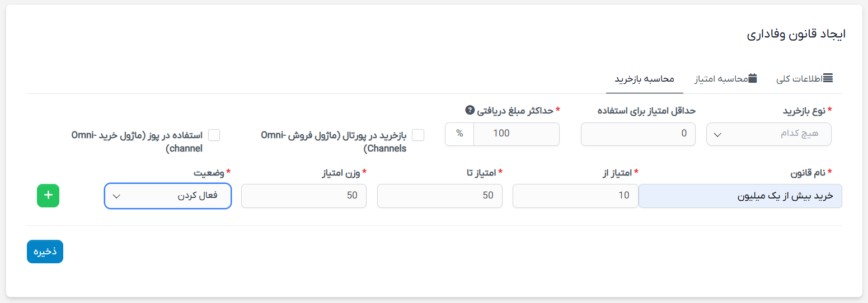Enable بازخرید در پورتال checkbox
This screenshot has height=303, width=868.
pos(418,135)
